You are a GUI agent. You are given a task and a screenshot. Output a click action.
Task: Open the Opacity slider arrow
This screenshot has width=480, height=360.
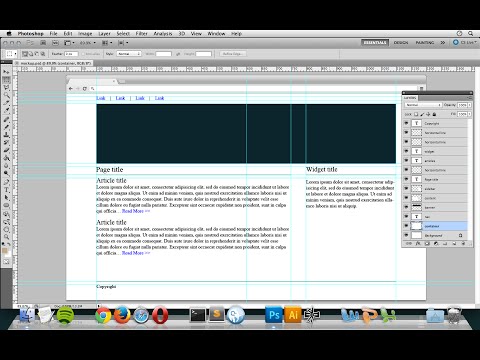(470, 105)
